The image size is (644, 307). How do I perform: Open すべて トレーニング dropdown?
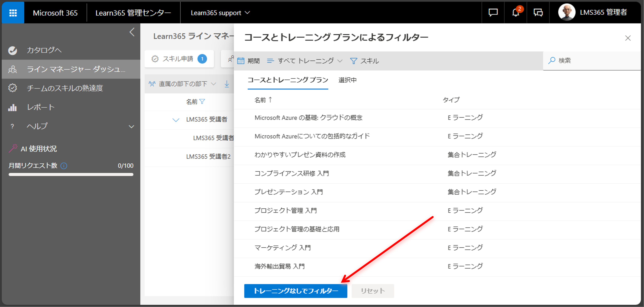tap(304, 61)
